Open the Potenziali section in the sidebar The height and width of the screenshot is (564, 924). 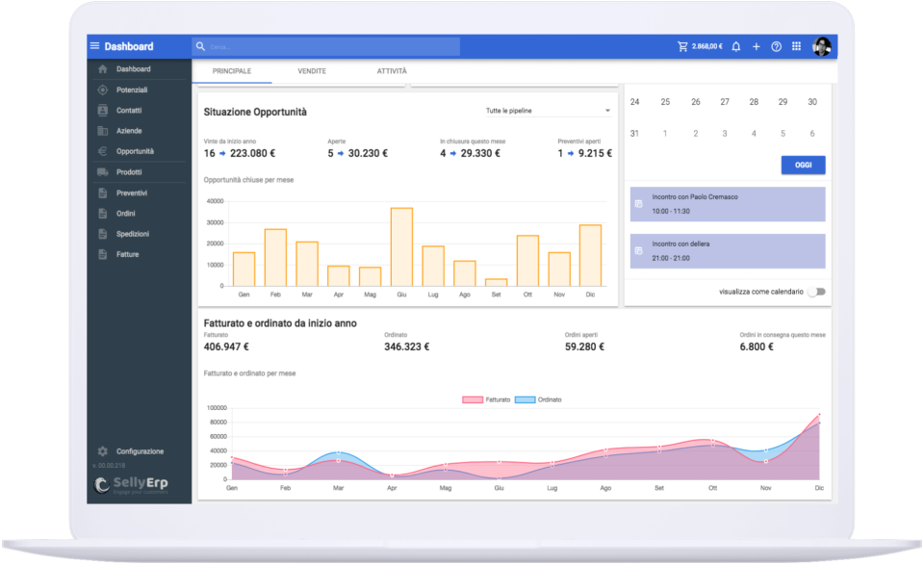click(x=123, y=90)
